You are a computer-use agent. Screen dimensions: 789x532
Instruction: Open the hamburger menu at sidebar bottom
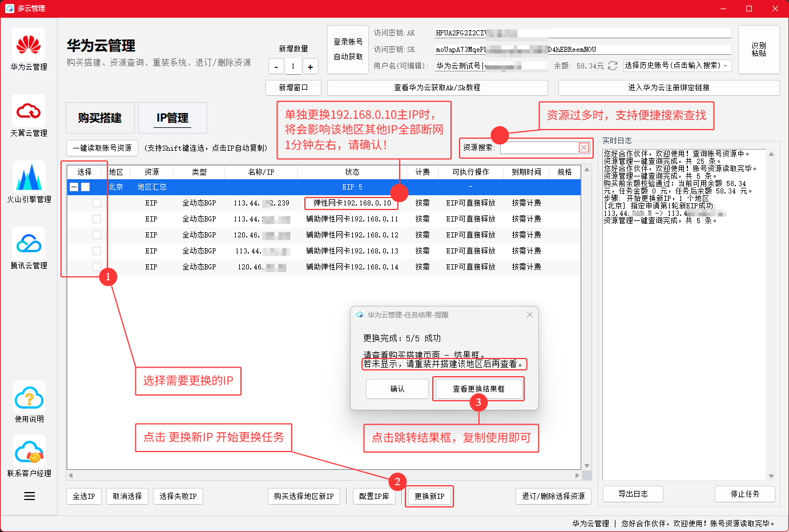pyautogui.click(x=30, y=496)
